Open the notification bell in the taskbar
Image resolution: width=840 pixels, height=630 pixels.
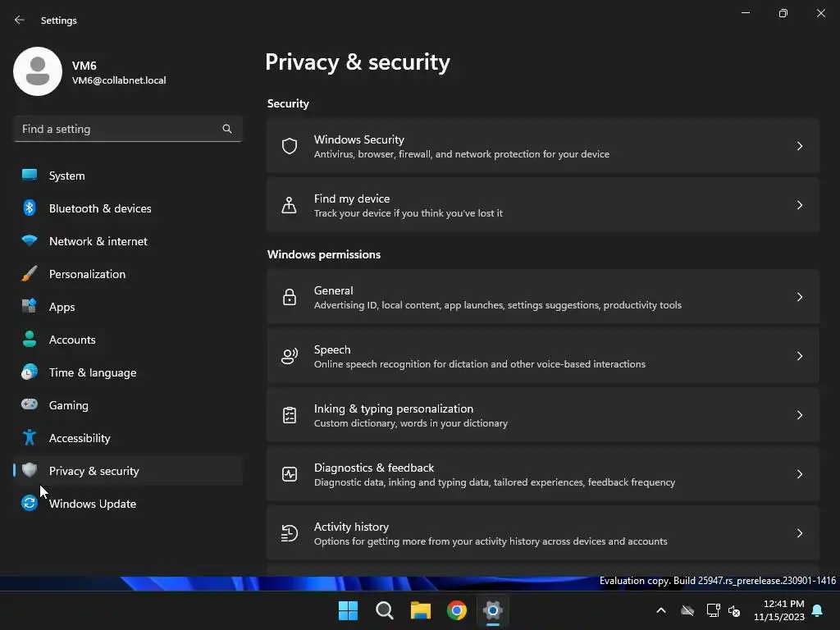pyautogui.click(x=818, y=610)
